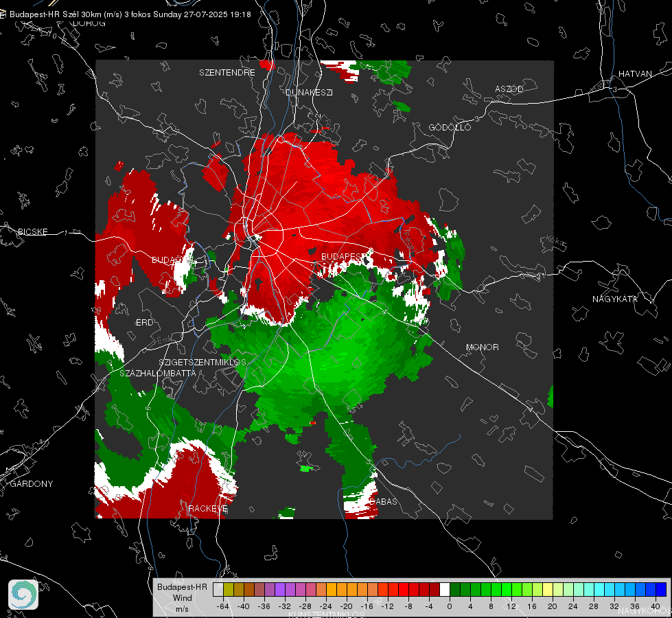Click the NAGYKATA city label
Image resolution: width=672 pixels, height=618 pixels.
tap(615, 299)
